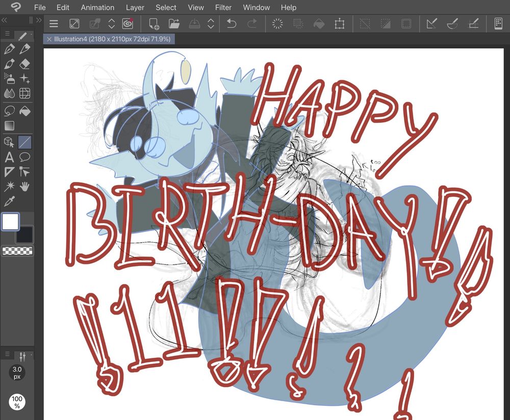Click the clear dotted-circle icon
This screenshot has height=420, width=510.
tap(277, 24)
